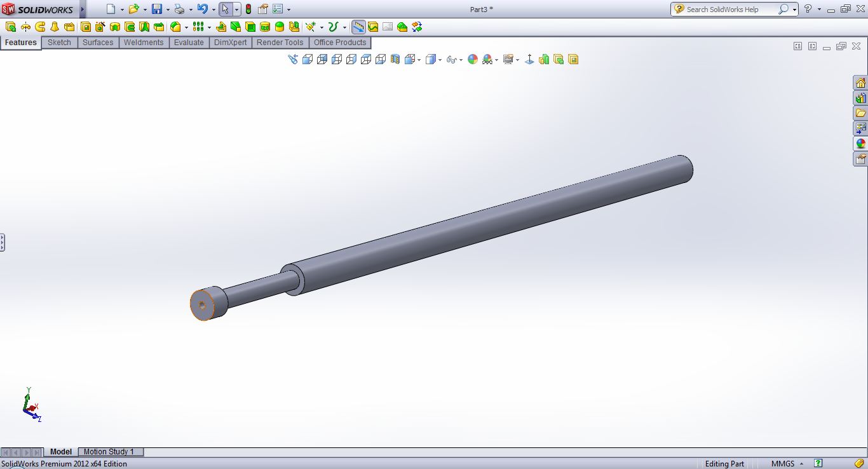Viewport: 868px width, 469px height.
Task: Click the Search SolidWorks Help field
Action: click(731, 10)
